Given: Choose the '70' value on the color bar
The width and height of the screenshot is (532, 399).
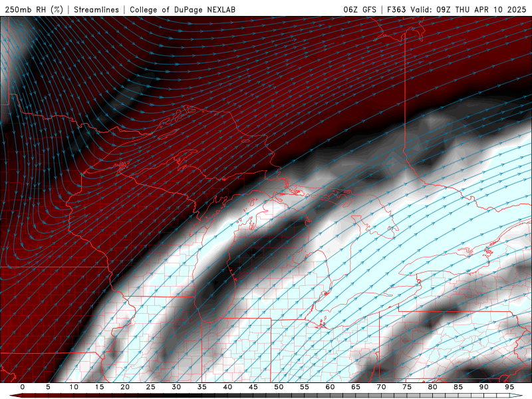Looking at the screenshot, I should (381, 387).
